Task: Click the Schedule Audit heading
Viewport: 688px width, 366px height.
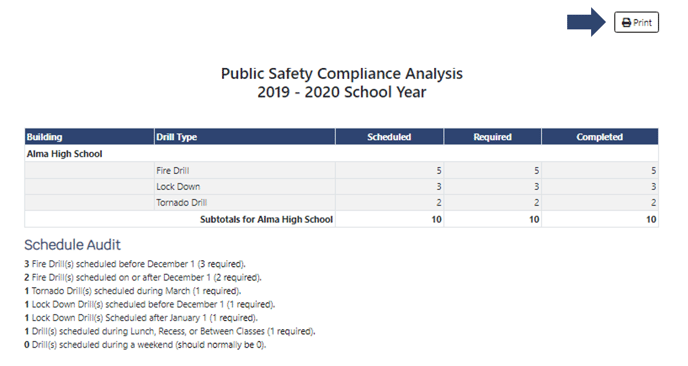Action: [72, 244]
